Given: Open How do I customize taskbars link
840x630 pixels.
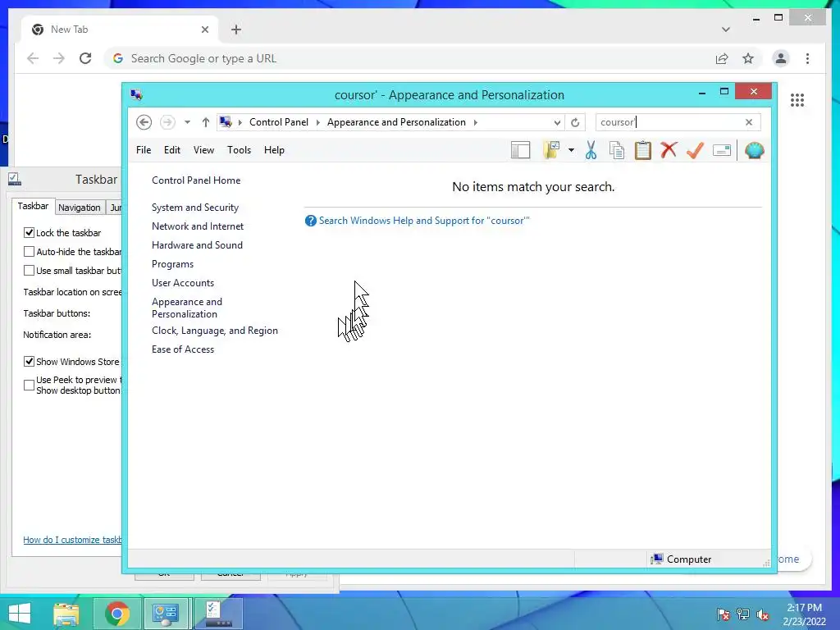Looking at the screenshot, I should (72, 540).
